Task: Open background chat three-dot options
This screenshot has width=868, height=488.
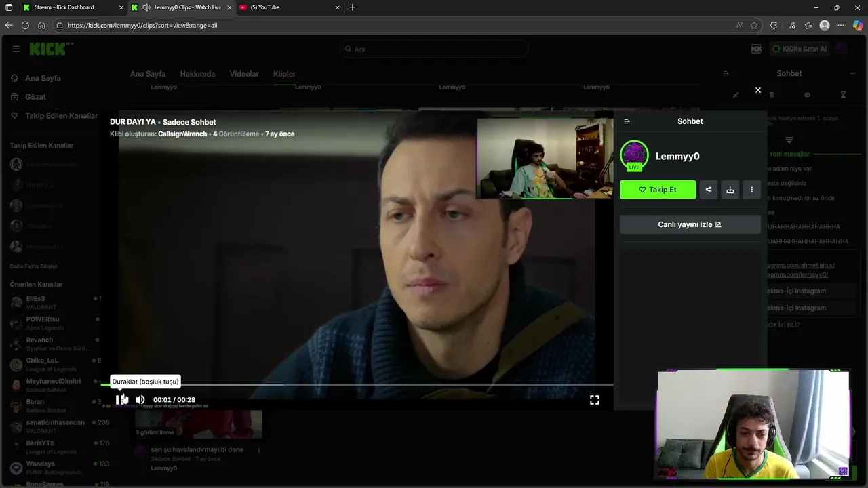Action: [852, 73]
